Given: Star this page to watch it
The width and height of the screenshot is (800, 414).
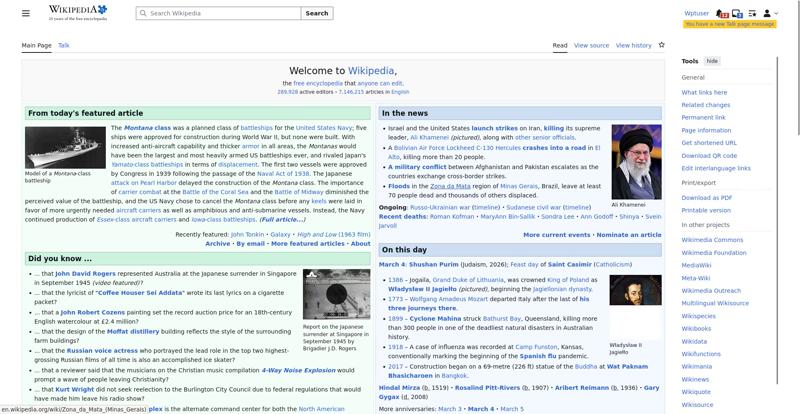Looking at the screenshot, I should tap(661, 45).
